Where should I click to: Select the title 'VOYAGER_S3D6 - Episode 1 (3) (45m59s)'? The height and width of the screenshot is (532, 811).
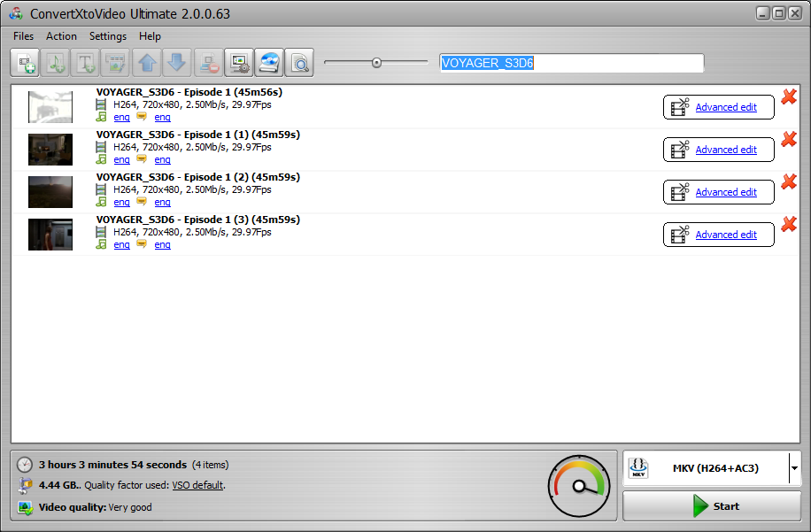coord(198,220)
